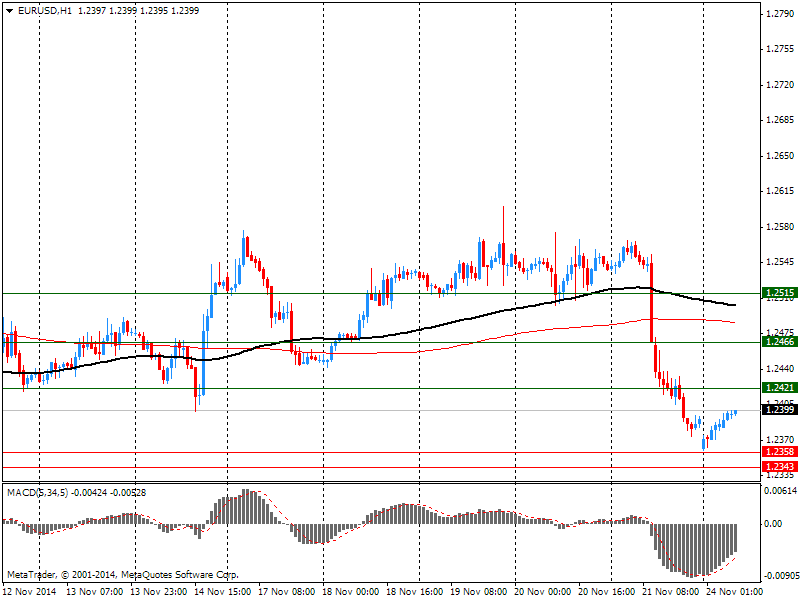Click the 1.2685 price axis label

click(780, 120)
